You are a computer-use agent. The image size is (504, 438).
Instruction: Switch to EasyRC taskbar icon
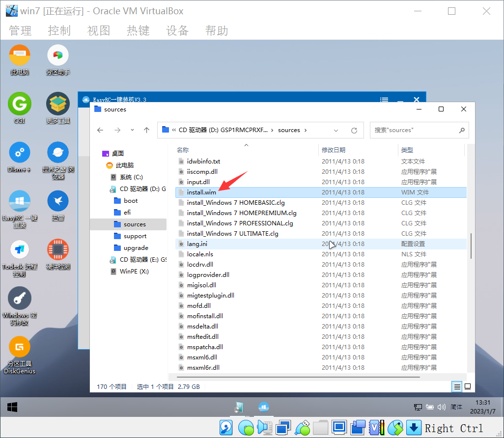click(264, 407)
